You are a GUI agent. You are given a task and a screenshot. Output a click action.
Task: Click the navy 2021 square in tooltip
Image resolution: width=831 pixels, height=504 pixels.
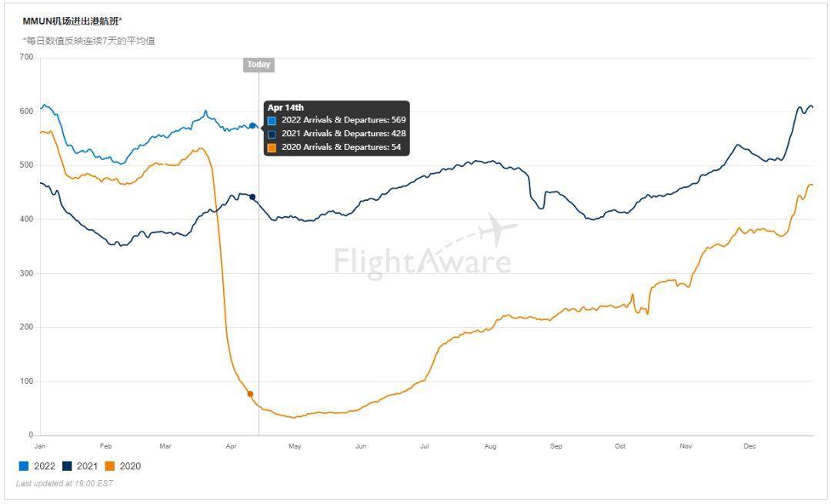(272, 134)
